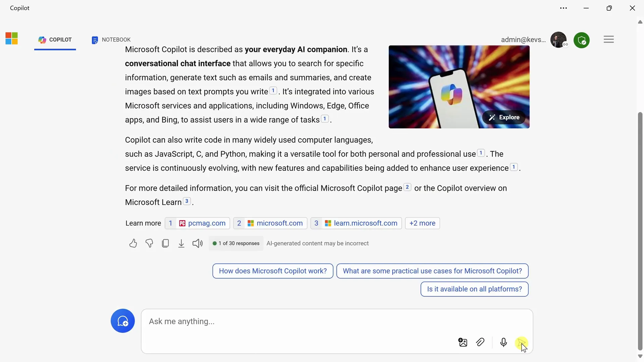Click the 'Learn more' label
The height and width of the screenshot is (362, 644).
coord(143,223)
